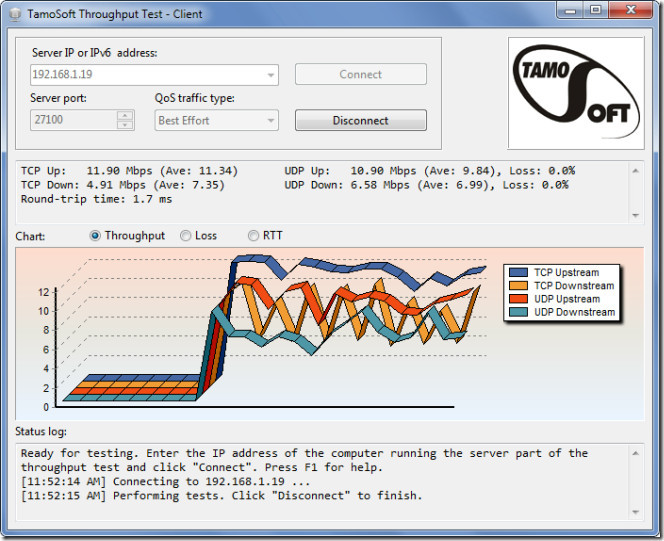Click the 'Connecting to 192.168.1.19' log line
The image size is (664, 541).
coord(166,482)
